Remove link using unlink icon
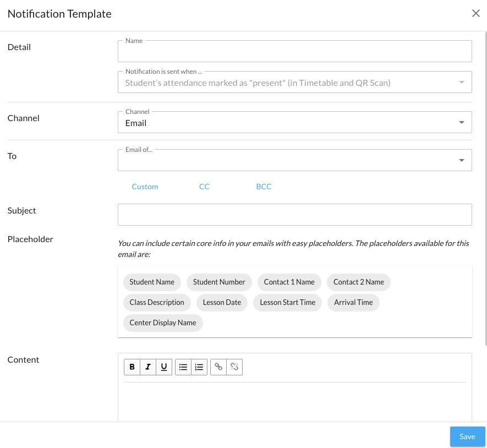 coord(234,367)
